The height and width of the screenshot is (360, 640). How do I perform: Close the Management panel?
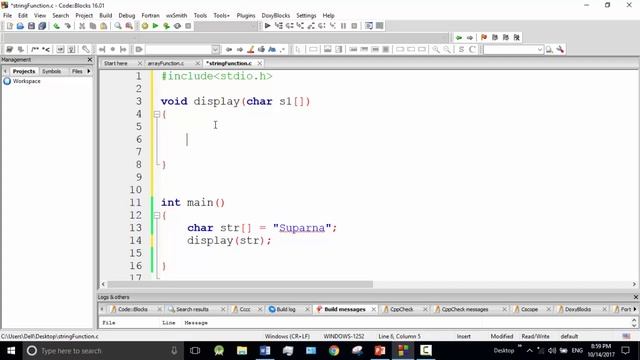pyautogui.click(x=90, y=60)
